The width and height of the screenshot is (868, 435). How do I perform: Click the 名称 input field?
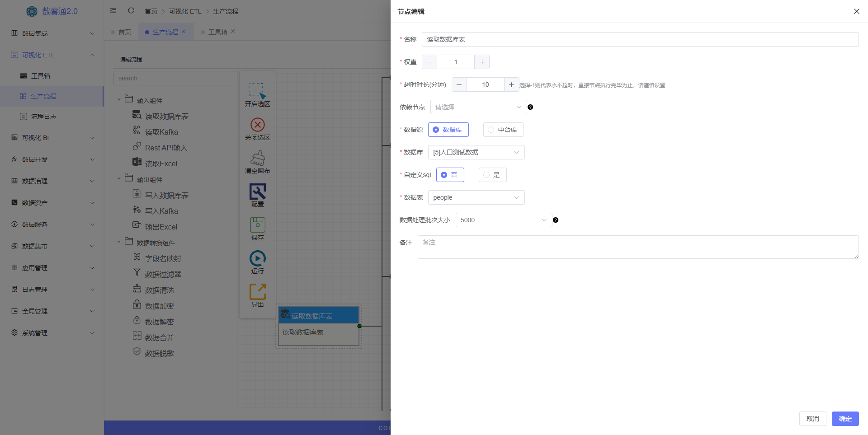[640, 39]
